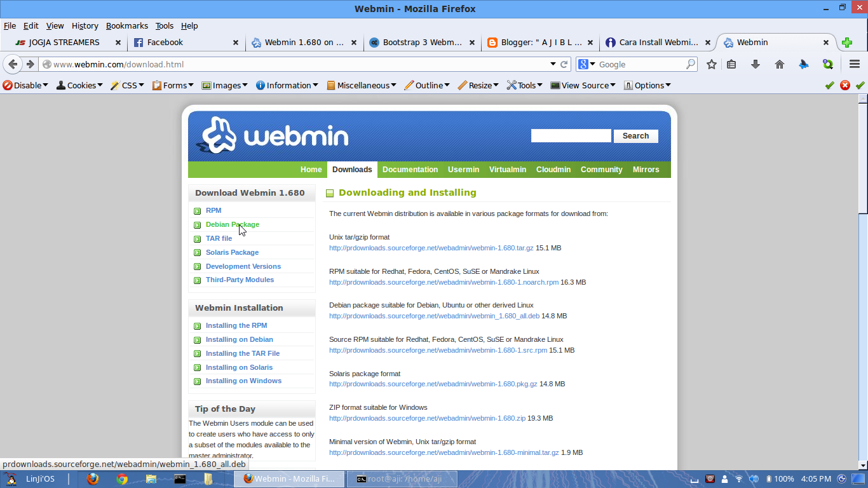Viewport: 868px width, 488px height.
Task: Launch Firefox from the taskbar launcher
Action: (x=93, y=479)
